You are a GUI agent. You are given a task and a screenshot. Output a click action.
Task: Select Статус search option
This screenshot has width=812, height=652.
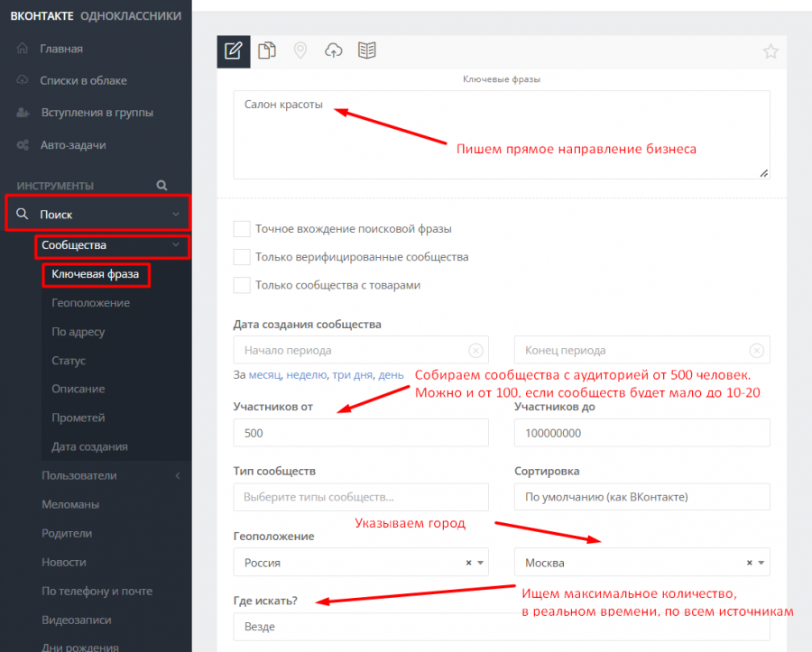69,361
